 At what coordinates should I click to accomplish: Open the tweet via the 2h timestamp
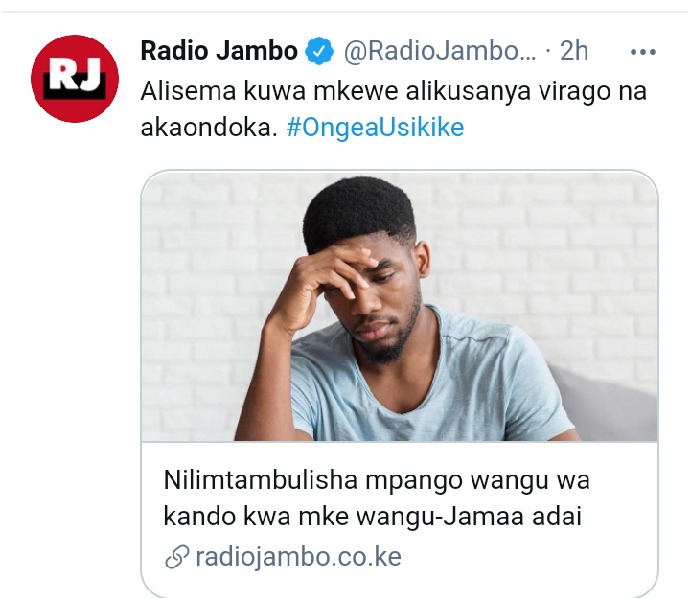pos(574,51)
